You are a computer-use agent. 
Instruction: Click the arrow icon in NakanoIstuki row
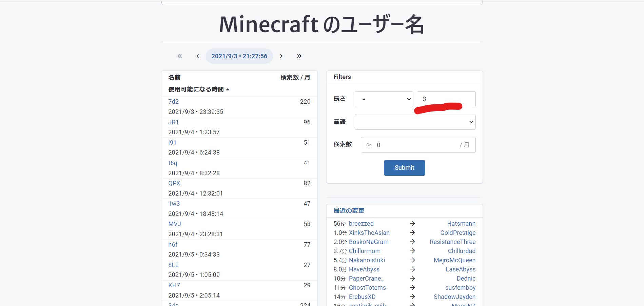[x=412, y=260]
